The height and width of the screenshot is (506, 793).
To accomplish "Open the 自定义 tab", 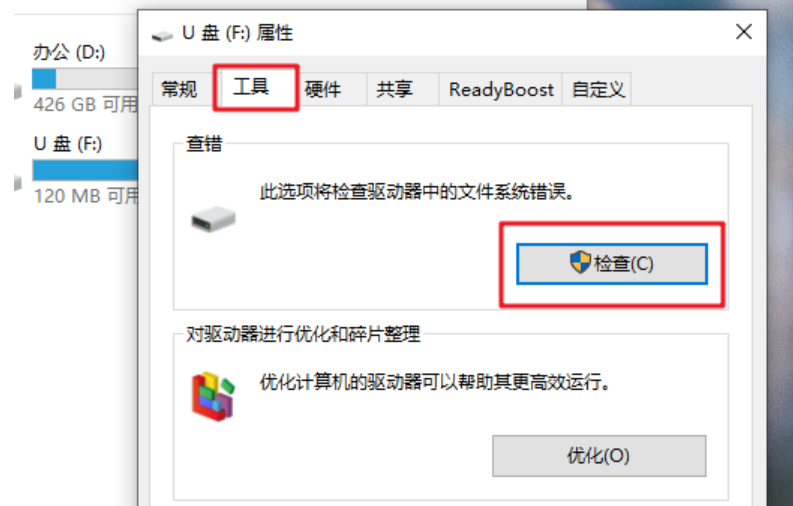I will pos(598,89).
